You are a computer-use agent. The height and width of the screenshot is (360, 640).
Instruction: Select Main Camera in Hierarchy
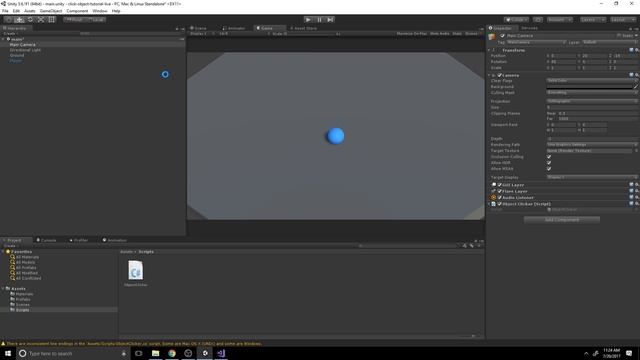click(x=22, y=44)
